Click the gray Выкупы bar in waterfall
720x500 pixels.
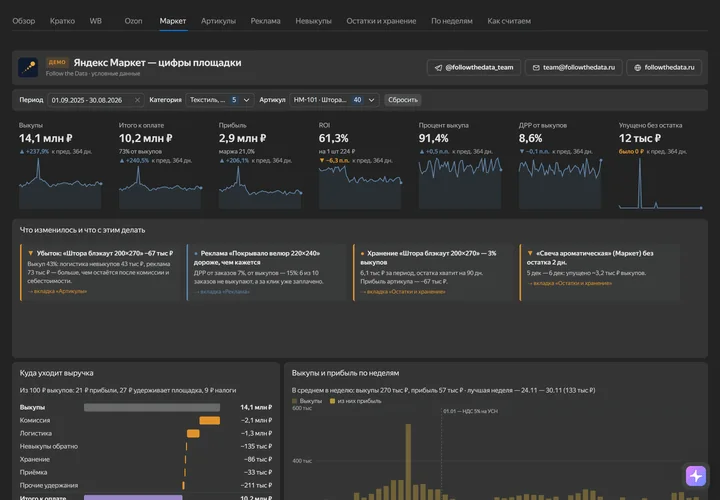click(152, 407)
